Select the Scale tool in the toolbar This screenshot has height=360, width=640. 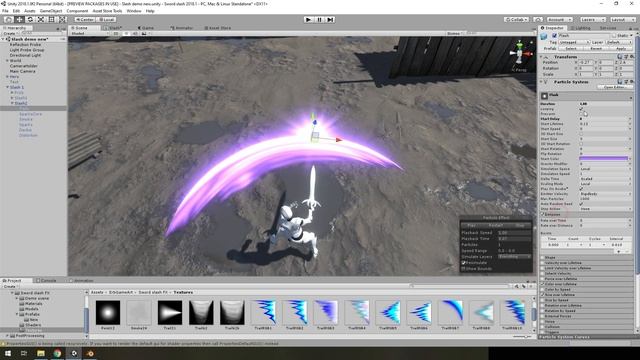(x=41, y=19)
